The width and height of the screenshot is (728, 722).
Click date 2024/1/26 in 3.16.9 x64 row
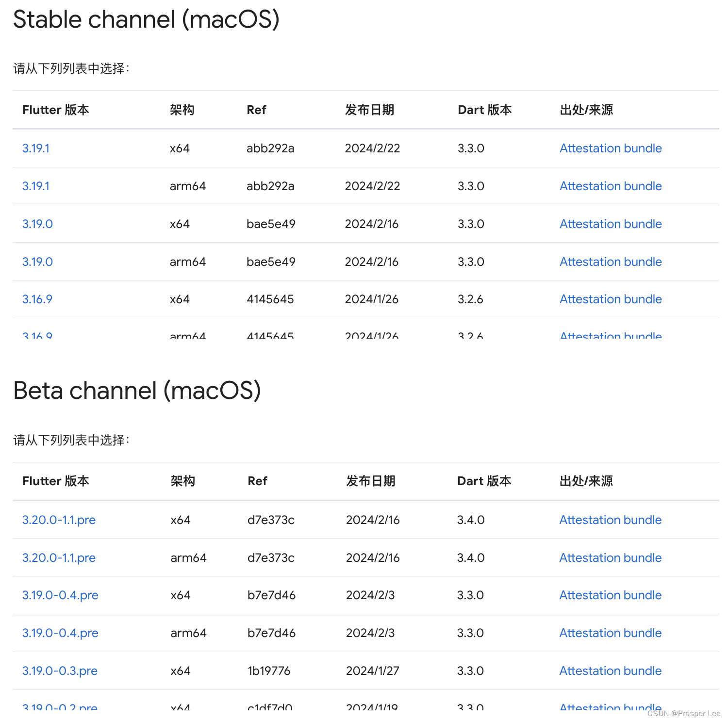[x=371, y=299]
